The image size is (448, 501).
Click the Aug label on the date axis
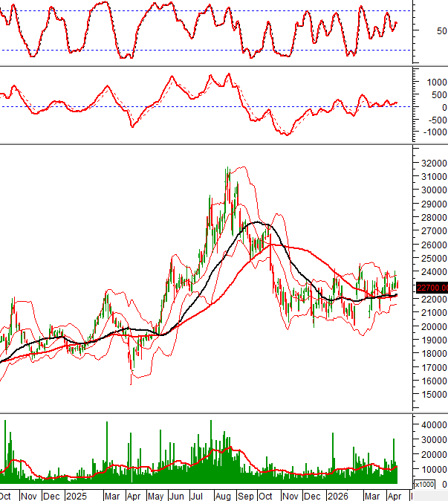point(222,496)
